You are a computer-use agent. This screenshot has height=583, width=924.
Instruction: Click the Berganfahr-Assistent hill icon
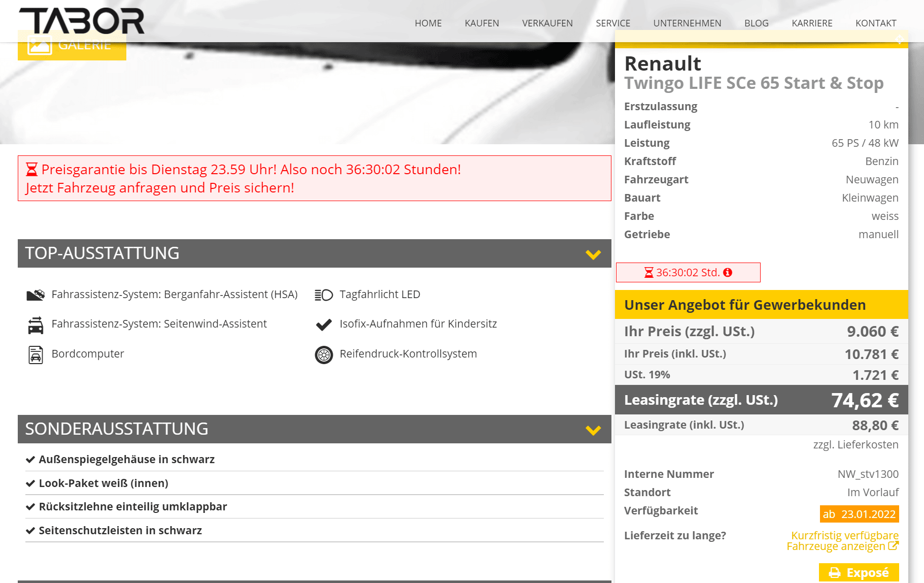(x=36, y=295)
